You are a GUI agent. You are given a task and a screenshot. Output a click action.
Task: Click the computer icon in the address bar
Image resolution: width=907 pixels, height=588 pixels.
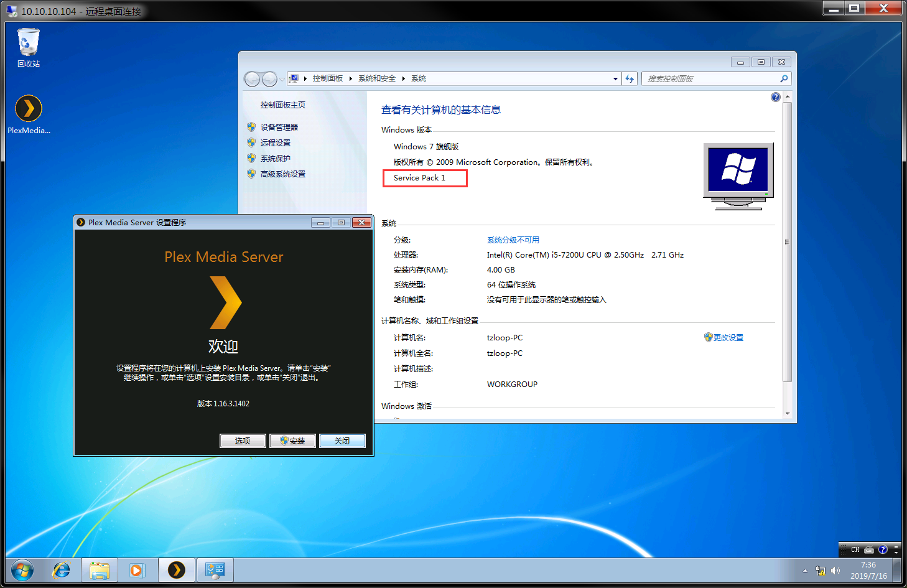pos(294,78)
